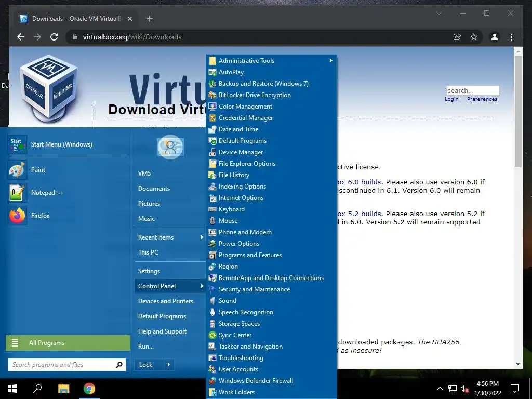Open the arrow next to Lock
This screenshot has width=532, height=399.
(x=169, y=365)
